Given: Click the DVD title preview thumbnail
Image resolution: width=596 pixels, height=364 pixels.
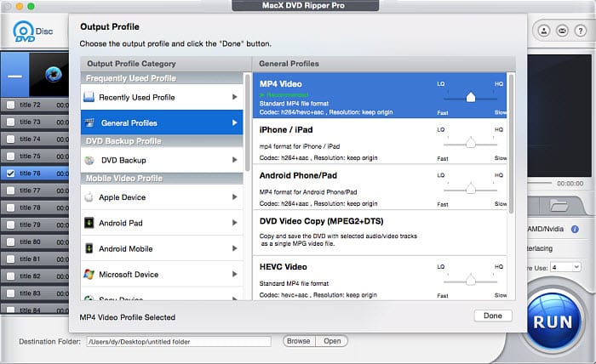Looking at the screenshot, I should [49, 74].
